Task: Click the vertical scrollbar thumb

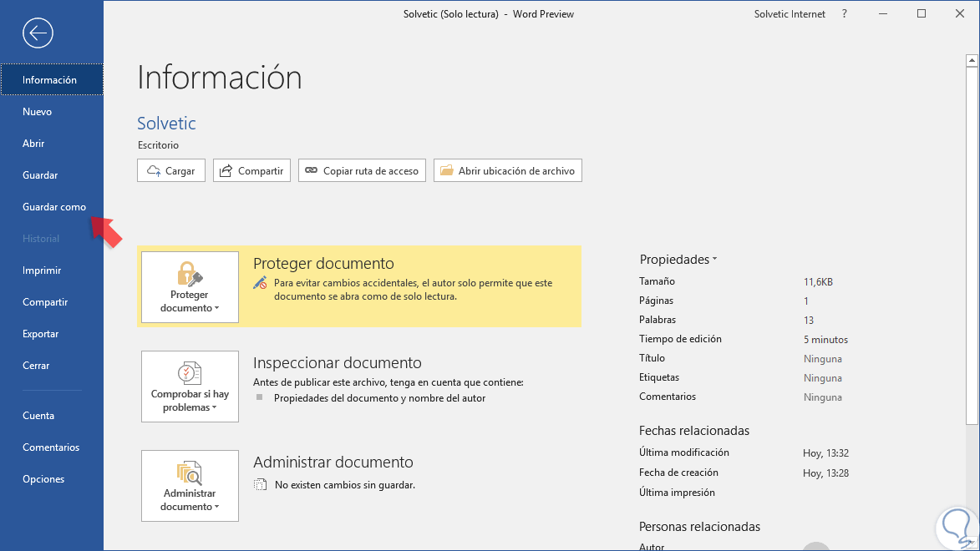Action: (x=972, y=245)
